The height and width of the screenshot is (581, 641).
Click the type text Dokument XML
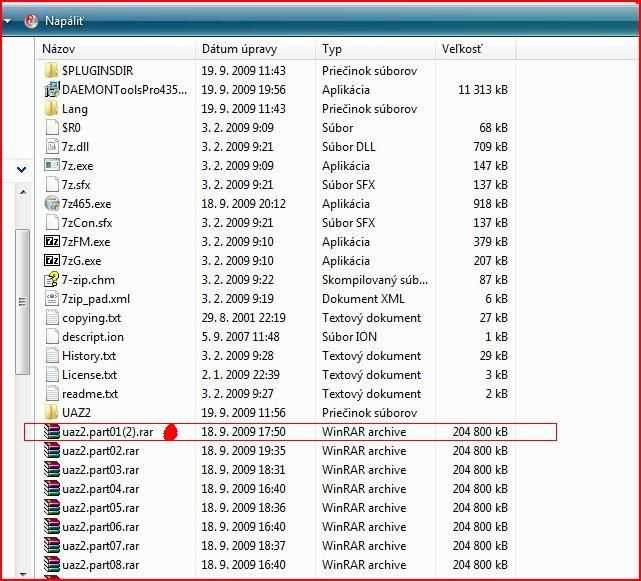(x=363, y=299)
